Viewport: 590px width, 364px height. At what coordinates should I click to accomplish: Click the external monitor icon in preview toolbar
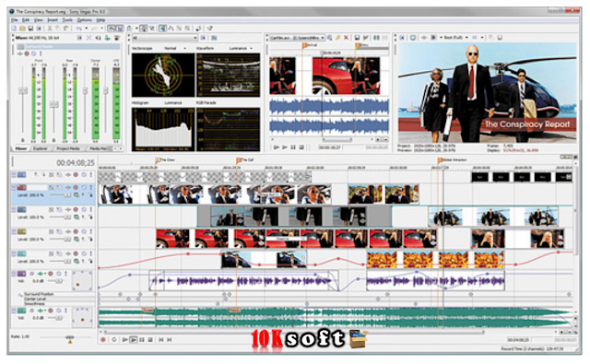[x=413, y=38]
